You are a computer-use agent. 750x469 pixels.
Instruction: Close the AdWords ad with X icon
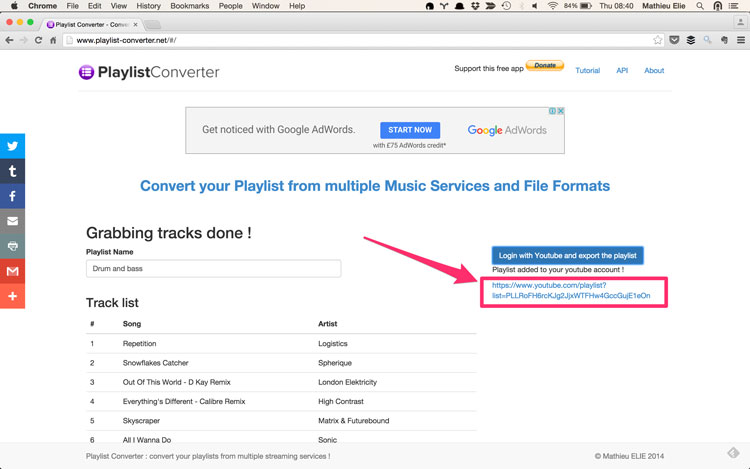pyautogui.click(x=561, y=111)
